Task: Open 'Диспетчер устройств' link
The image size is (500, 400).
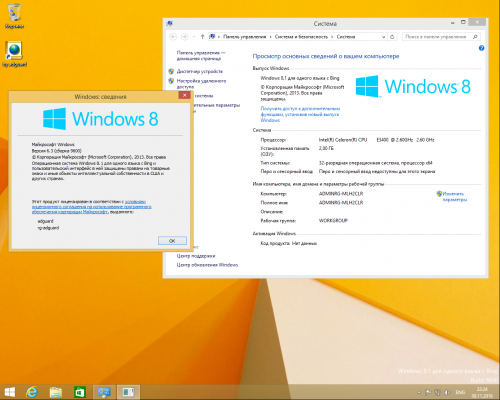Action: pyautogui.click(x=199, y=71)
